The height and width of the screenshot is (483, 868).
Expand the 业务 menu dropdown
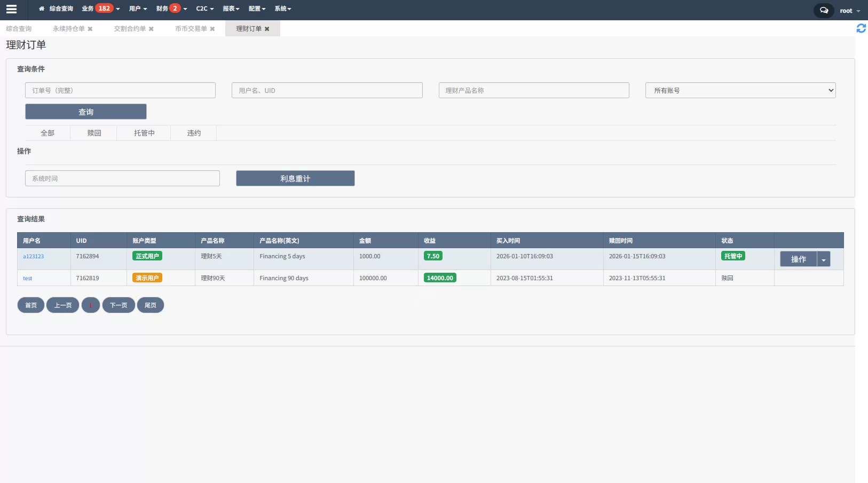100,9
